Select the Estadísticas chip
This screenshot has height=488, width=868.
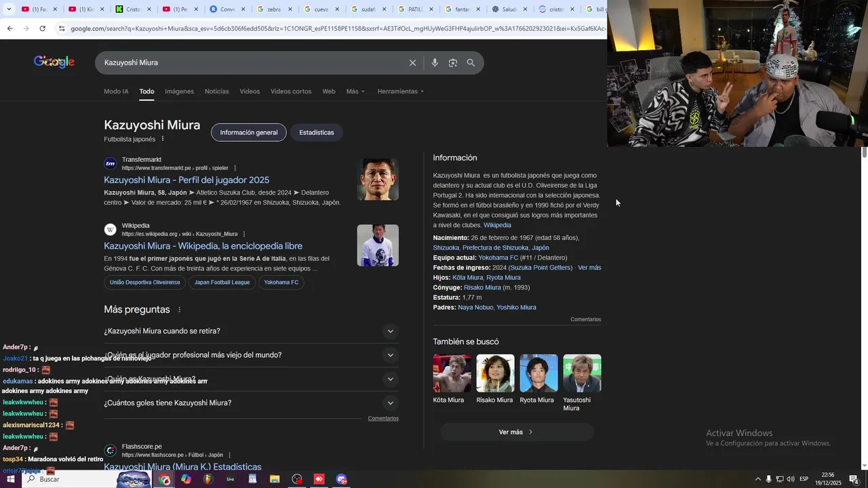(x=317, y=132)
